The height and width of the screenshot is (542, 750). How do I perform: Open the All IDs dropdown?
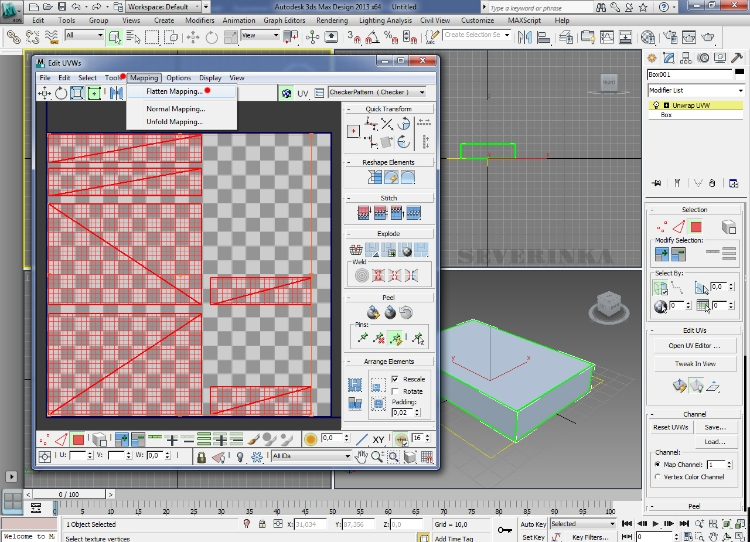coord(311,456)
